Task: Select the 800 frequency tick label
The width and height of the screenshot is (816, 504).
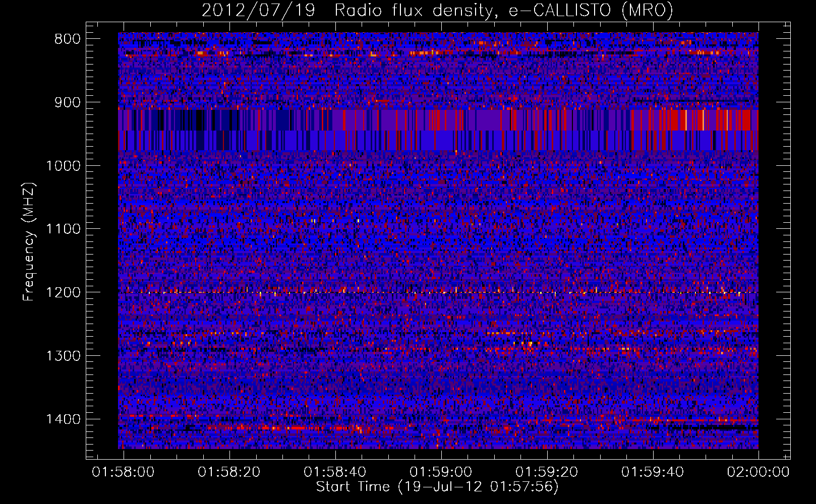Action: [68, 39]
